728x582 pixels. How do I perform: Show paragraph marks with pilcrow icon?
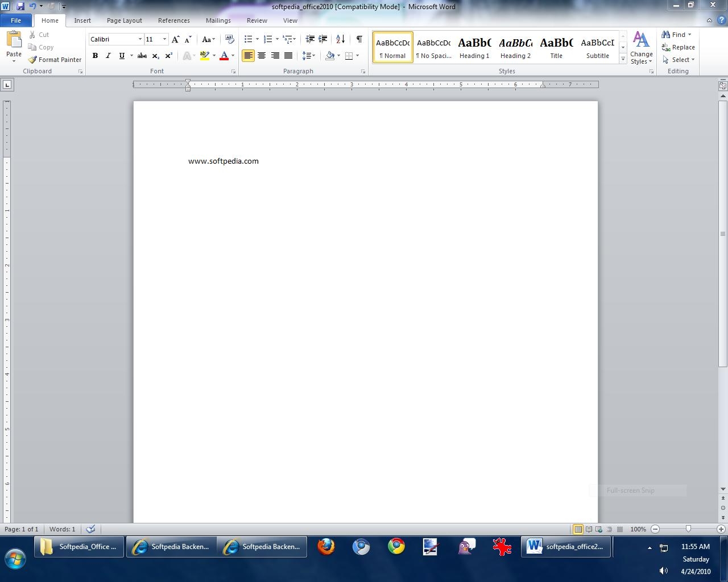point(359,39)
